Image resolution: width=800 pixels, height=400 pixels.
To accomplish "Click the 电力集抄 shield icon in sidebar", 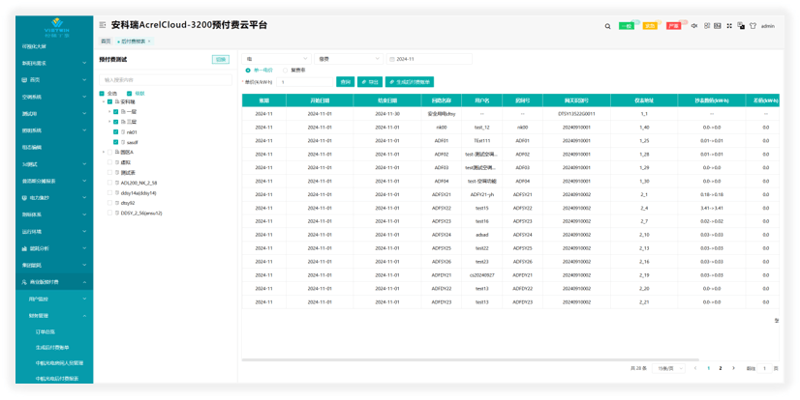I will [x=24, y=197].
